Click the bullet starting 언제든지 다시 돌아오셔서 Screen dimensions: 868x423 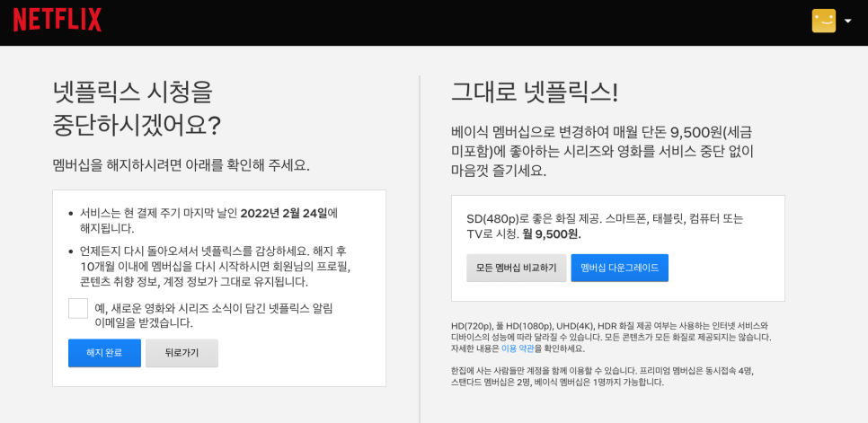click(x=215, y=267)
